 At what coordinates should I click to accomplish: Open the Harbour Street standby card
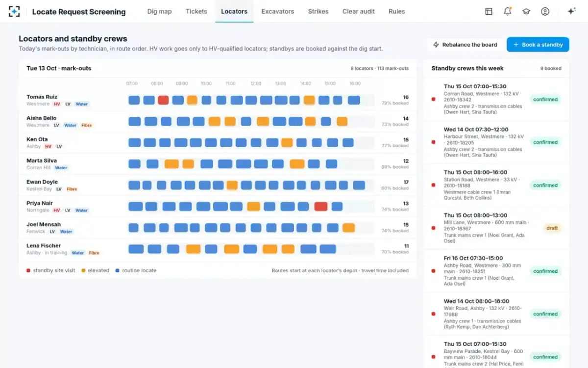(x=496, y=142)
